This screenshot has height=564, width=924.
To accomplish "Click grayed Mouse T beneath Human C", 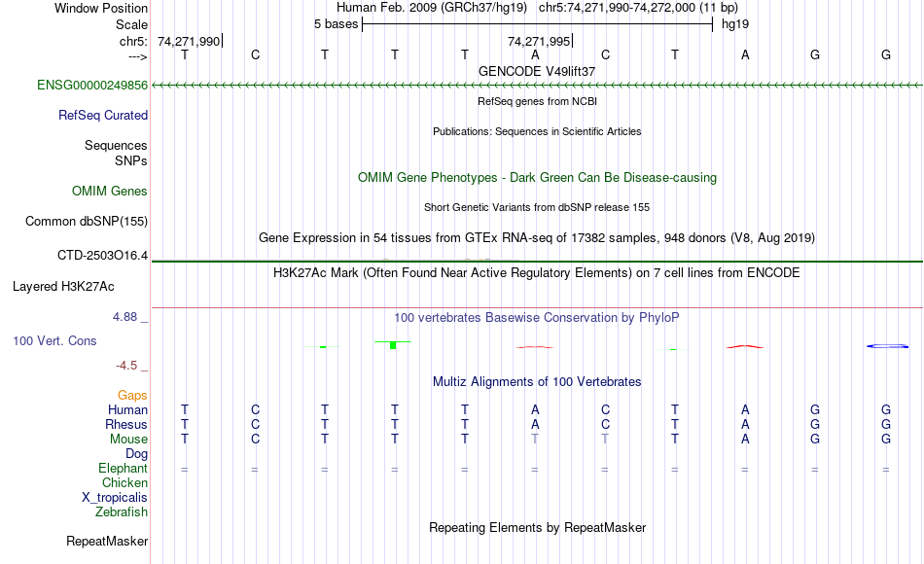I will coord(605,440).
